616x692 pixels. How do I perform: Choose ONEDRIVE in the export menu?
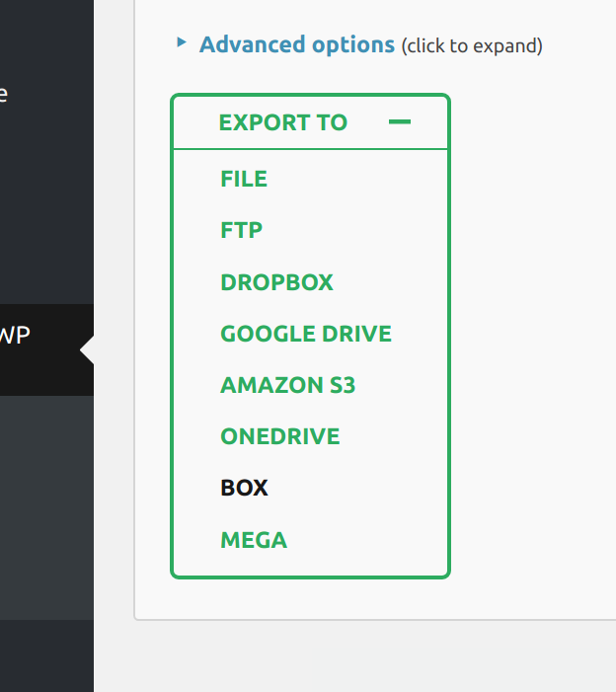click(280, 436)
